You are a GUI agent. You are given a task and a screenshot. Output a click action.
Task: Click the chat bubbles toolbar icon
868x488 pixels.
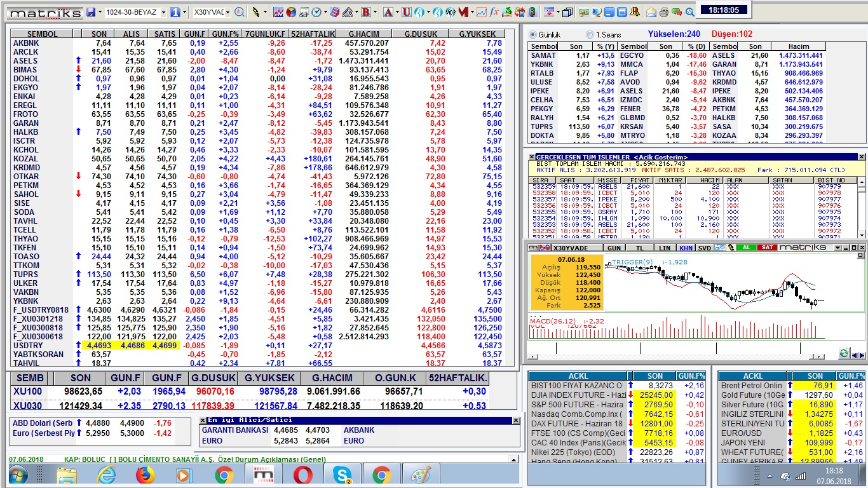(x=677, y=12)
